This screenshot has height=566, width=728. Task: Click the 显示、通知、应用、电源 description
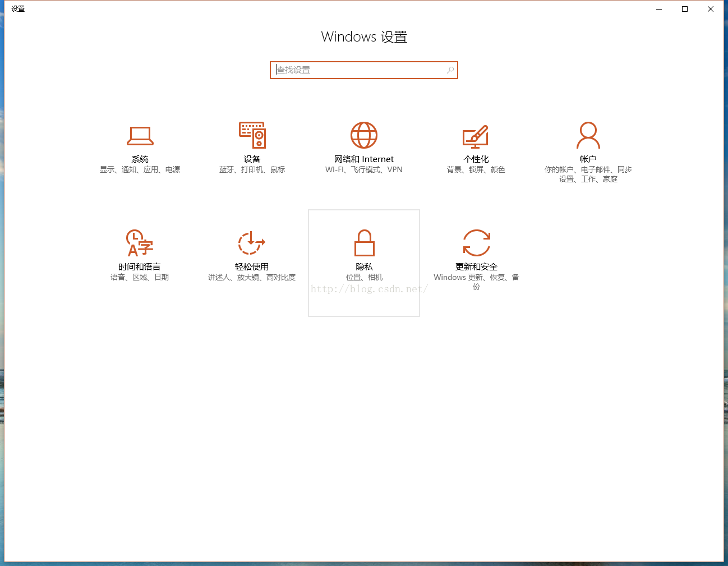pos(140,169)
